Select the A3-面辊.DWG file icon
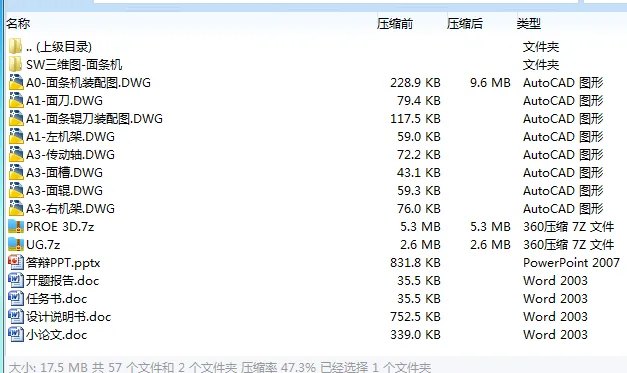 (x=16, y=190)
